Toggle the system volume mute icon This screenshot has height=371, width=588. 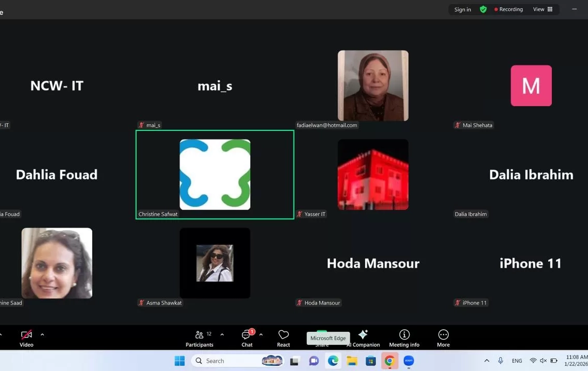click(x=543, y=361)
